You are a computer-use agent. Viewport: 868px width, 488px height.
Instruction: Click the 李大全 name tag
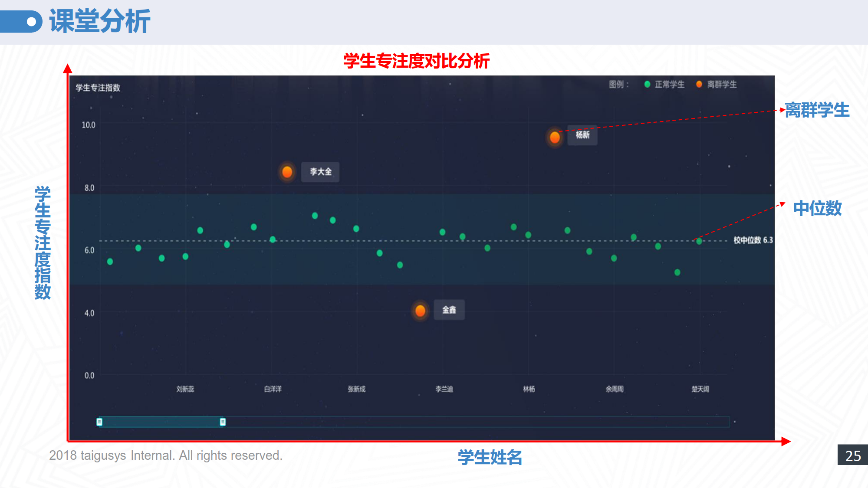click(320, 172)
